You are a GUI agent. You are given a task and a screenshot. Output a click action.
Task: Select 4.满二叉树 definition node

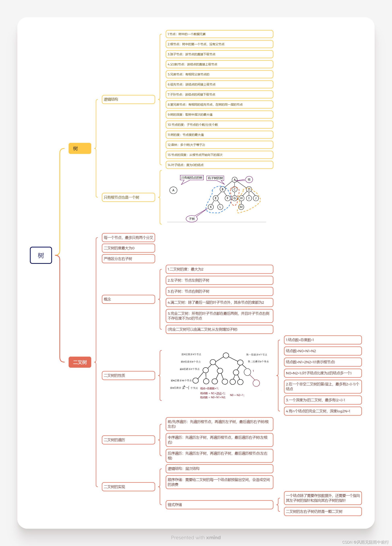point(219,302)
